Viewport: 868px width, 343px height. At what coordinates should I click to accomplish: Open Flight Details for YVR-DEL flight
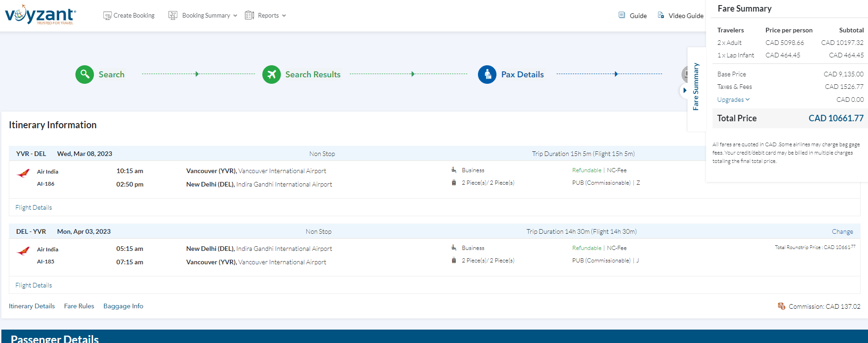34,207
